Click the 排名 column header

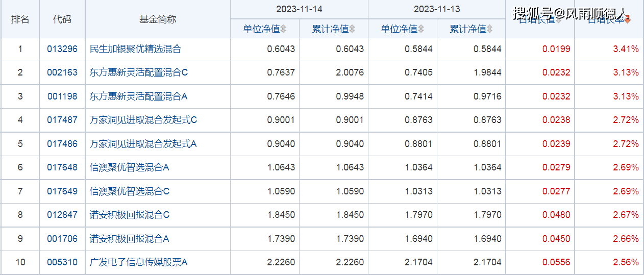point(20,19)
